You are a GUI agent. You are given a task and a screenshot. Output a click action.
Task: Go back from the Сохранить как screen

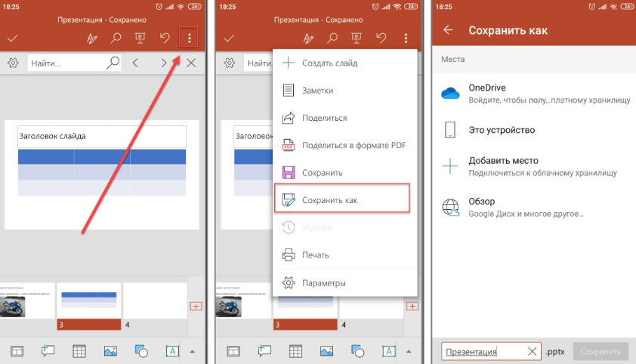(449, 30)
